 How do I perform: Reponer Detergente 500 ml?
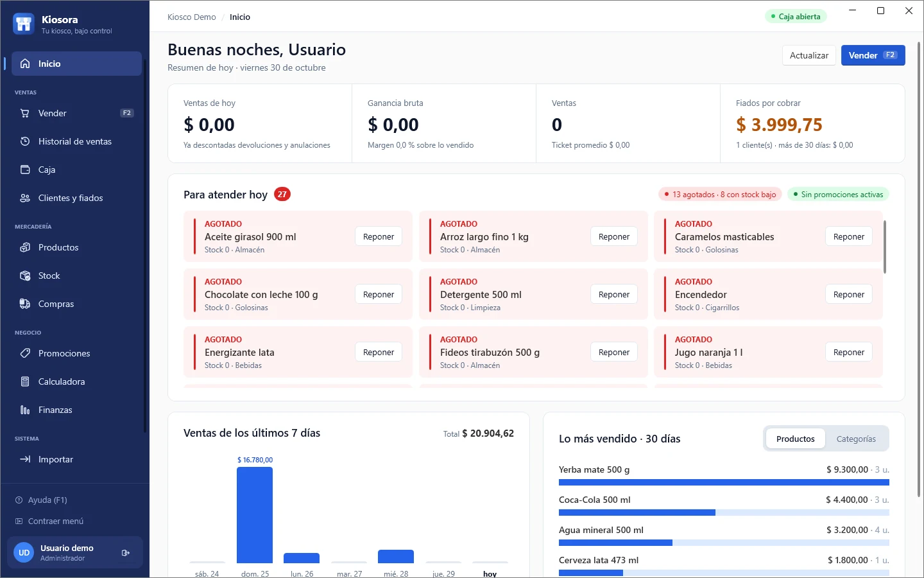tap(614, 294)
